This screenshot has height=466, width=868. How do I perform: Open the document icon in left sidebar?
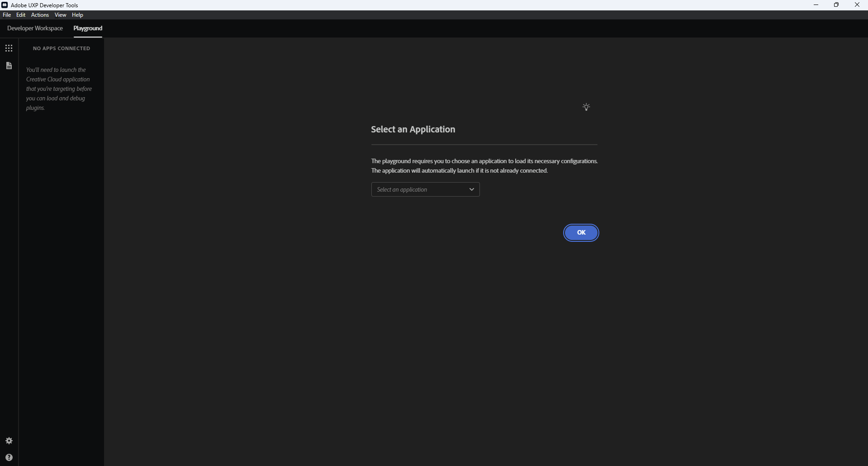(x=9, y=66)
